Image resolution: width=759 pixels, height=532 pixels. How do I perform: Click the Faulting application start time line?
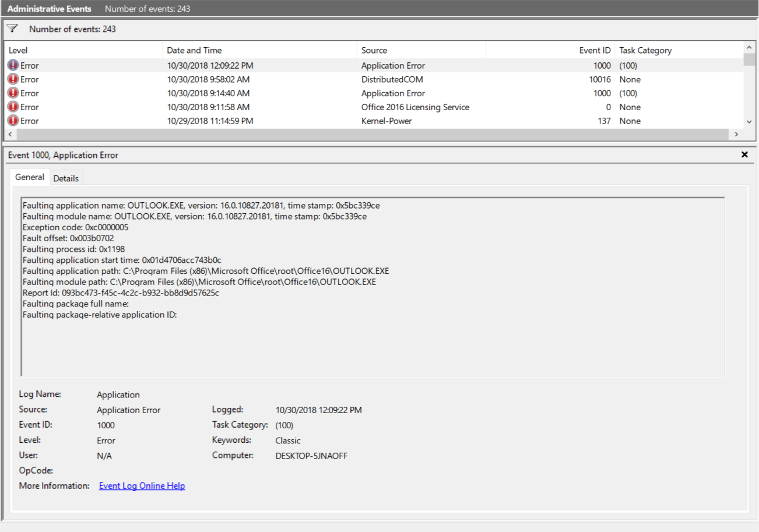pyautogui.click(x=122, y=260)
